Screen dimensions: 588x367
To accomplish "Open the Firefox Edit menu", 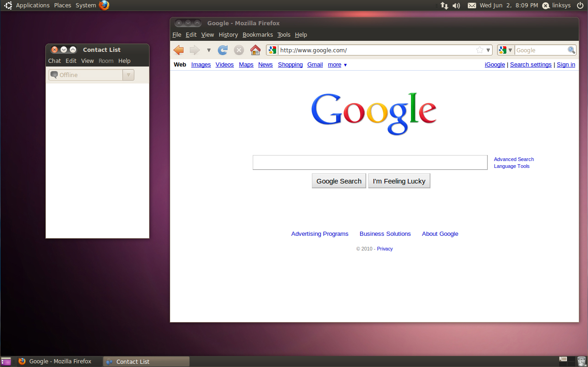I will click(191, 35).
